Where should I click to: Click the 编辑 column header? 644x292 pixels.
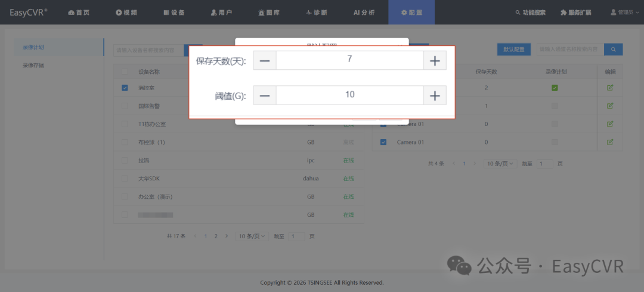coord(611,72)
